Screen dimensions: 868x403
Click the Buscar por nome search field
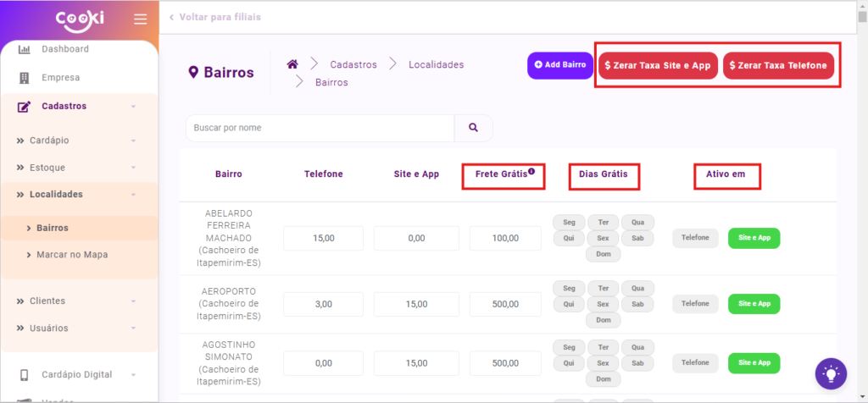(320, 128)
